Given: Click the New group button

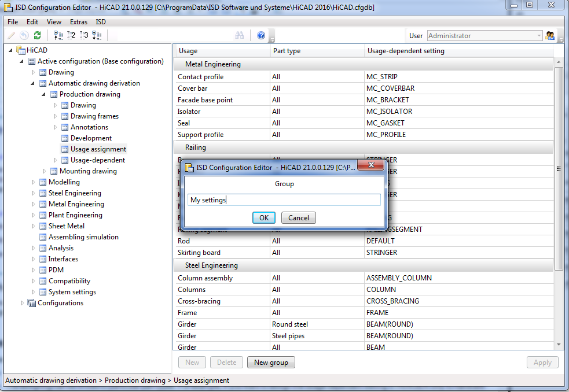Looking at the screenshot, I should [271, 363].
